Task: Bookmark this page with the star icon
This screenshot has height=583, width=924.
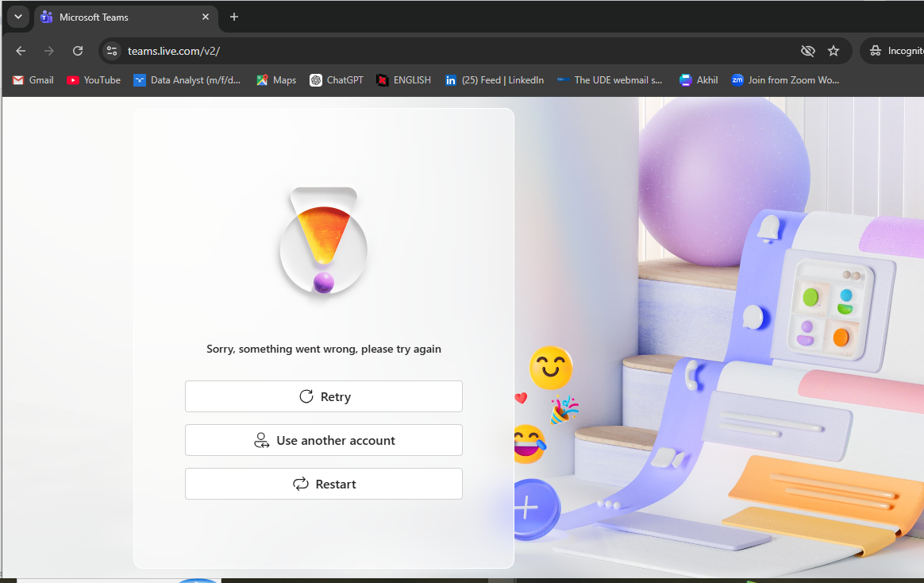Action: tap(834, 51)
